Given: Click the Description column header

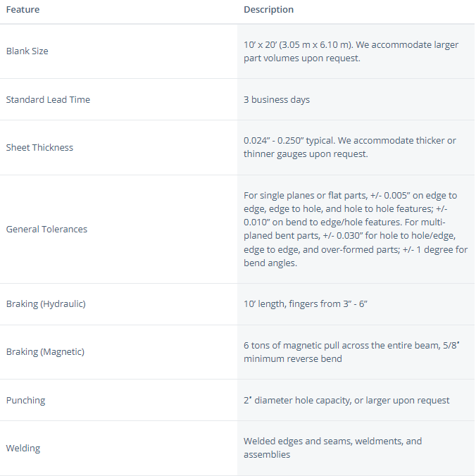Looking at the screenshot, I should tap(269, 10).
